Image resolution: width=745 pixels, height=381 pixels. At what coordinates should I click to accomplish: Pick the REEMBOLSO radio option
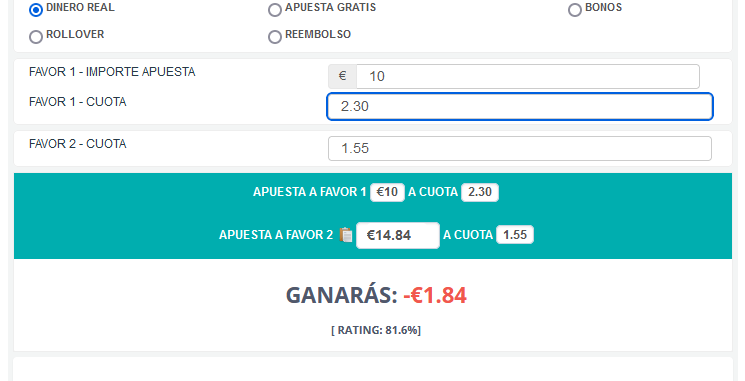click(x=275, y=37)
